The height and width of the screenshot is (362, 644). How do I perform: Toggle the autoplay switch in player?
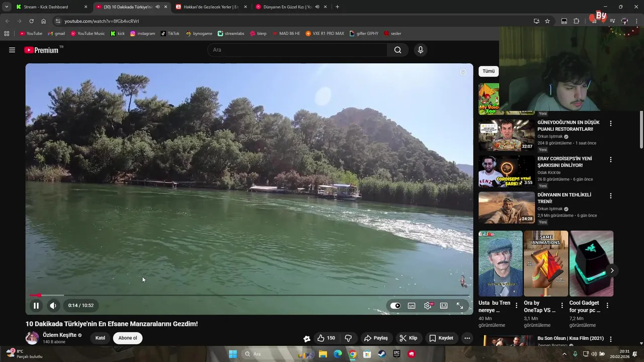[395, 306]
